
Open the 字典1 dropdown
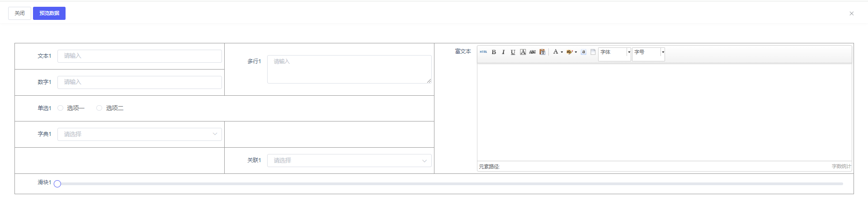[x=139, y=134]
